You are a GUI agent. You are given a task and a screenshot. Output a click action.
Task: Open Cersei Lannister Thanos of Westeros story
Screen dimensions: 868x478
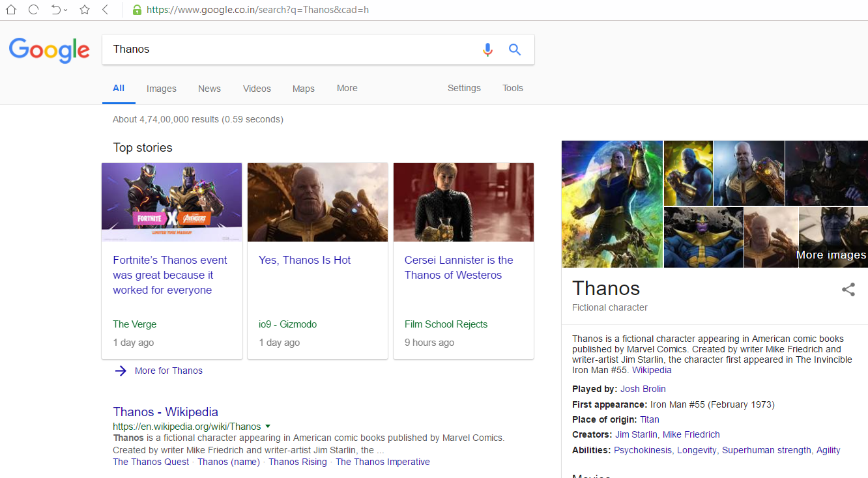point(459,268)
